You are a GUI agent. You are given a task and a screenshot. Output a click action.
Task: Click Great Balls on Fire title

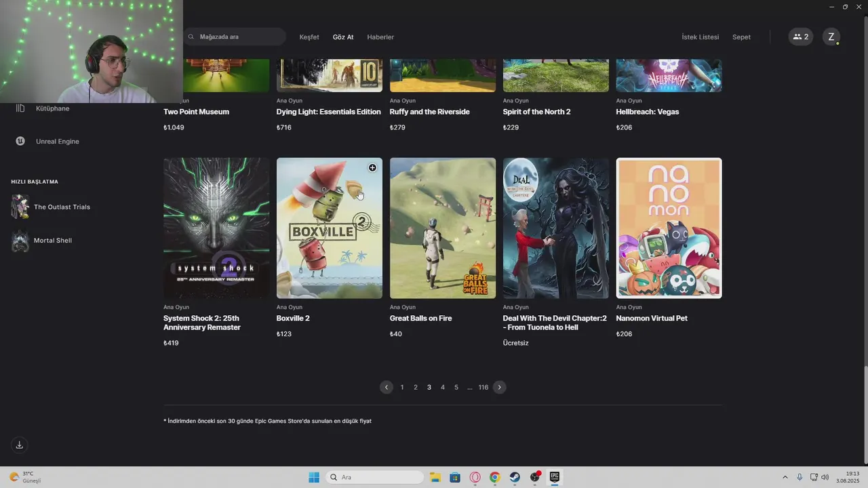tap(421, 319)
